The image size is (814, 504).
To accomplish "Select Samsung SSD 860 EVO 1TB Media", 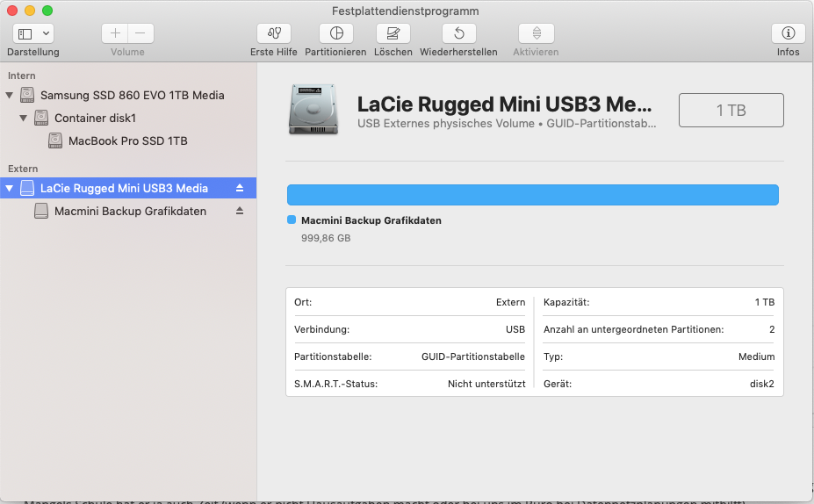I will click(133, 96).
